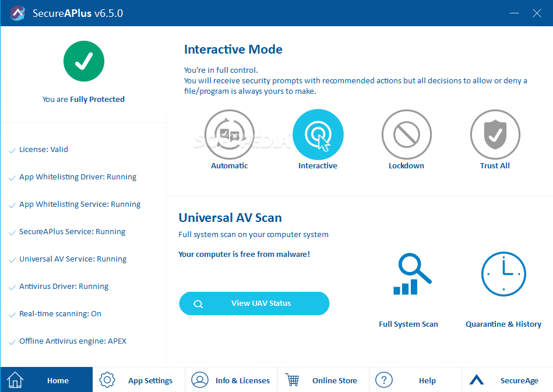Click the Interactive mode label
Image resolution: width=553 pixels, height=392 pixels.
[x=318, y=165]
